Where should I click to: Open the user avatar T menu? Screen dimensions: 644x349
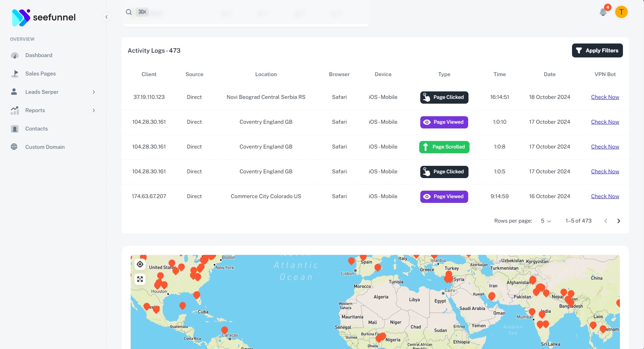621,12
